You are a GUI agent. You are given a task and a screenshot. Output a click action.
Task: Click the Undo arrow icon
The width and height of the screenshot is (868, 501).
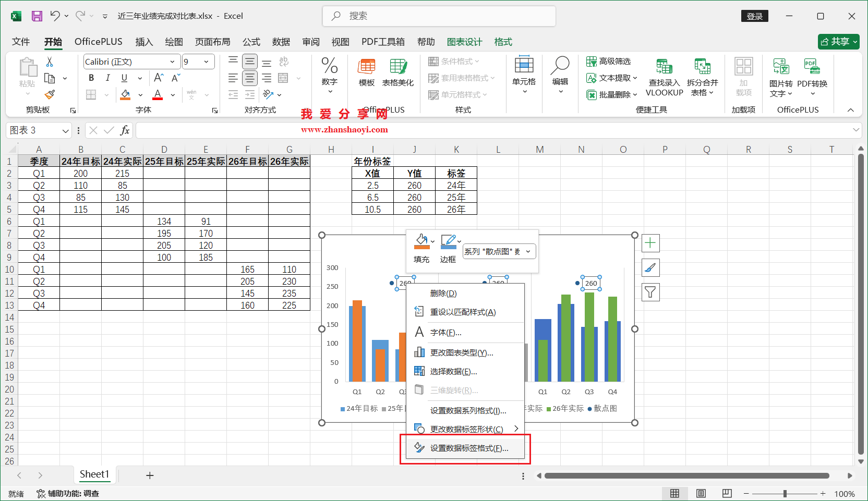[x=55, y=16]
